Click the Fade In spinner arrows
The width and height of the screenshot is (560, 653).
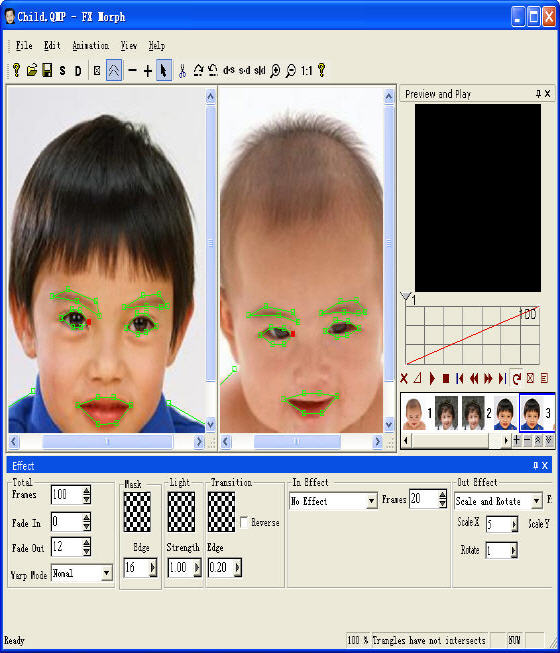(x=87, y=522)
